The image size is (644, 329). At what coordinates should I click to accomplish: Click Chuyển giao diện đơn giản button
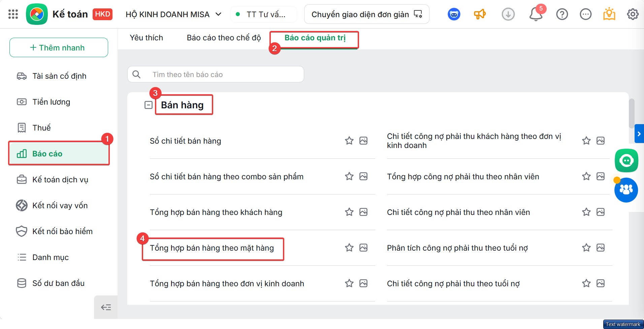tap(366, 14)
